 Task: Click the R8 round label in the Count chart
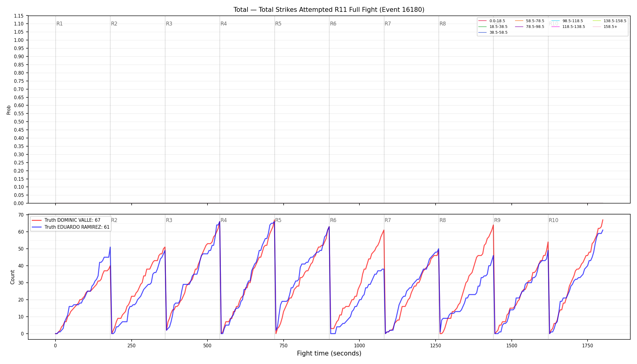pos(443,220)
